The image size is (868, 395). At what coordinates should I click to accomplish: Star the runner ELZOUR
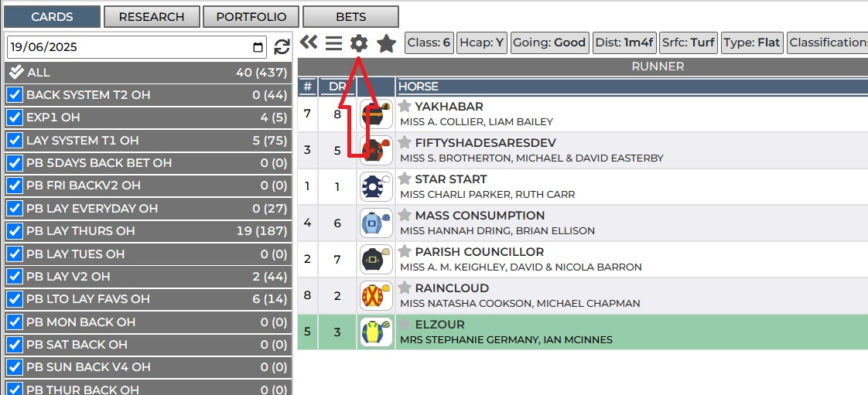(x=405, y=324)
